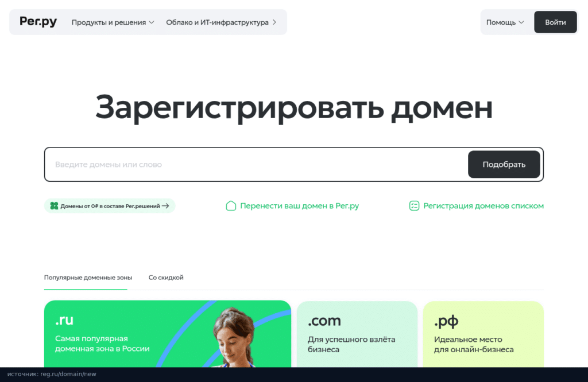The width and height of the screenshot is (588, 382).
Task: Open the .рф domain zone card
Action: pos(483,334)
